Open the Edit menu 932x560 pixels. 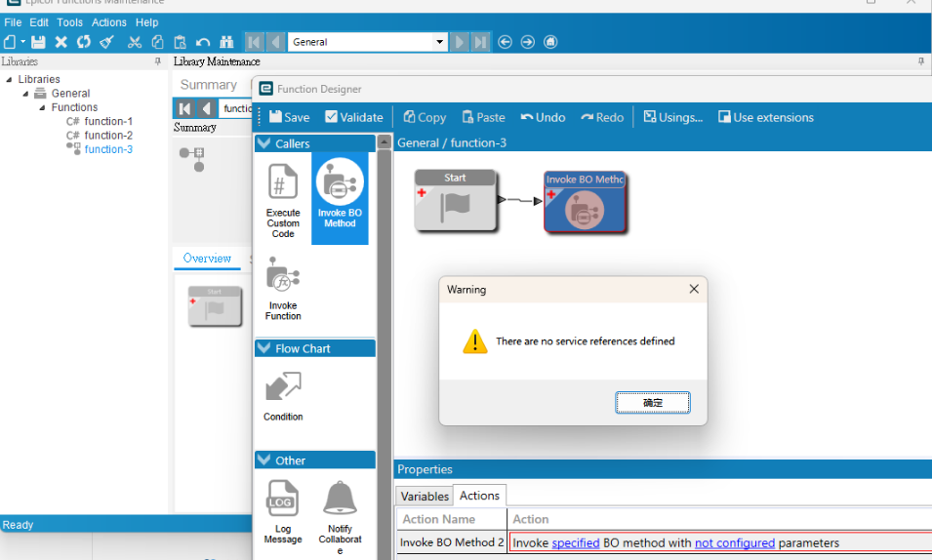39,22
